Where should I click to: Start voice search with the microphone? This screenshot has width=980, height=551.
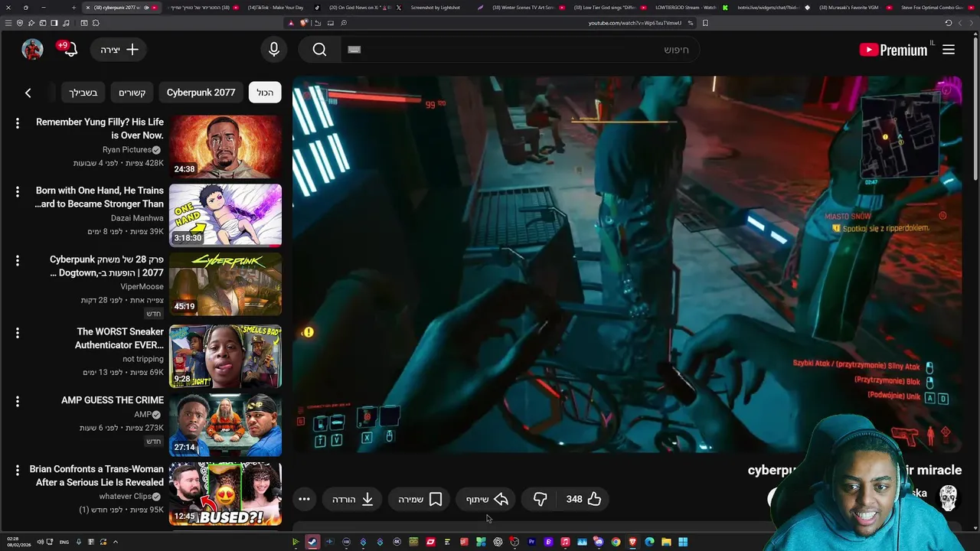(274, 50)
